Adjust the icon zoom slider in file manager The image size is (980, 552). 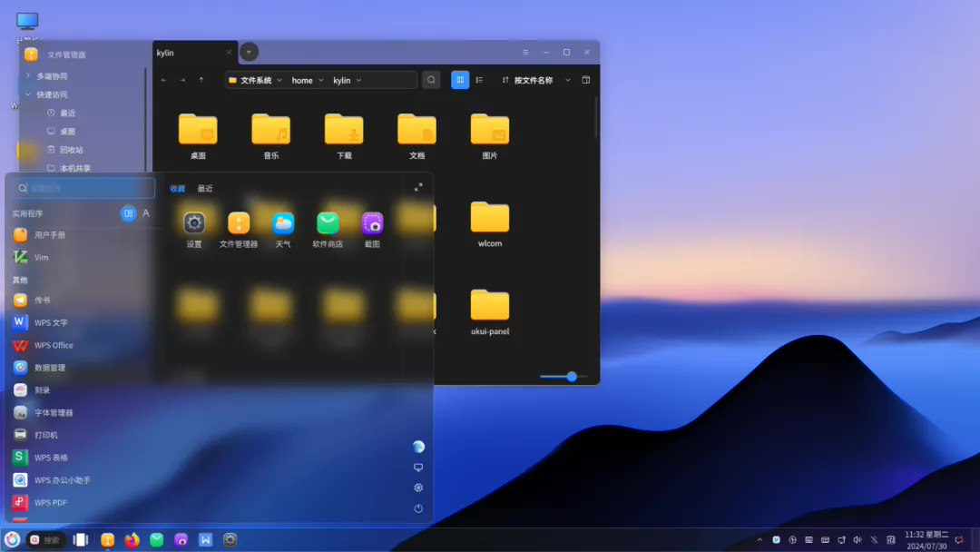[572, 376]
